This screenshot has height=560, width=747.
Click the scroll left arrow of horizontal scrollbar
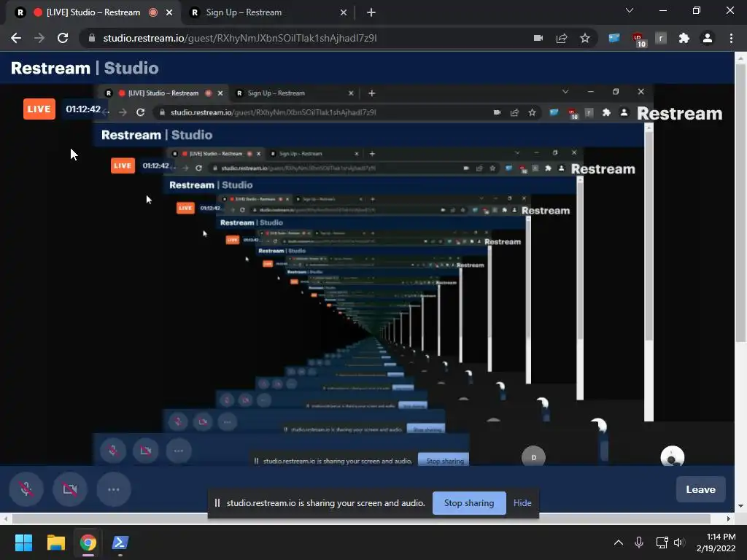pyautogui.click(x=5, y=518)
